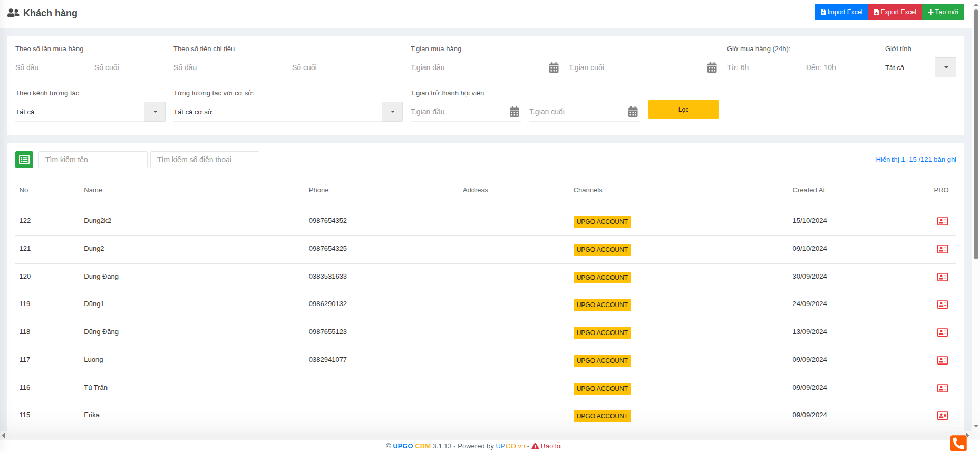Open profile card for Luong
This screenshot has width=980, height=452.
point(942,360)
